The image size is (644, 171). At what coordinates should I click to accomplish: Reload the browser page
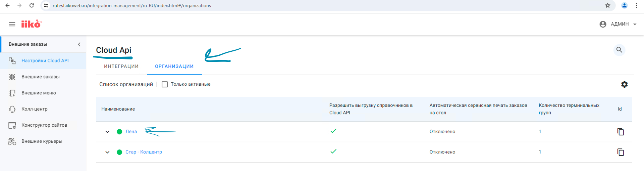32,5
